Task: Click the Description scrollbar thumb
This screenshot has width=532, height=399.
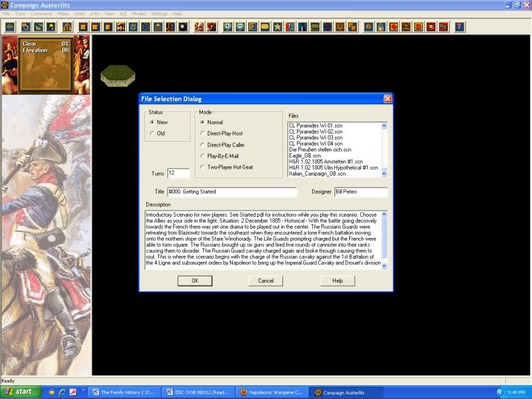Action: tap(384, 237)
